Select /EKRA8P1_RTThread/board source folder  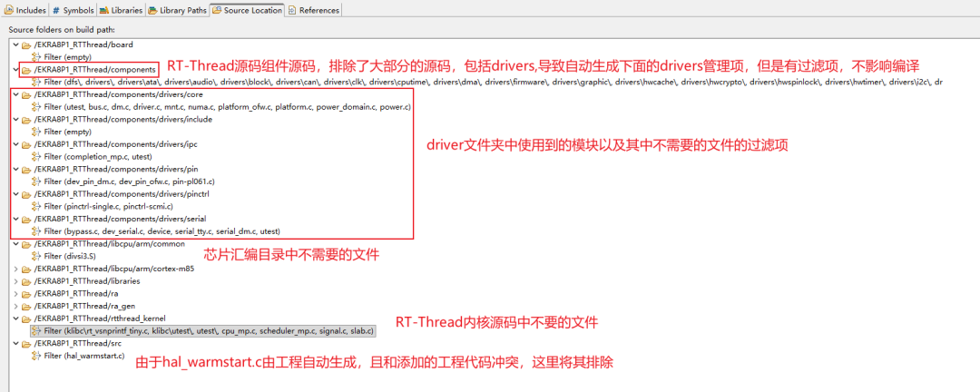[83, 45]
